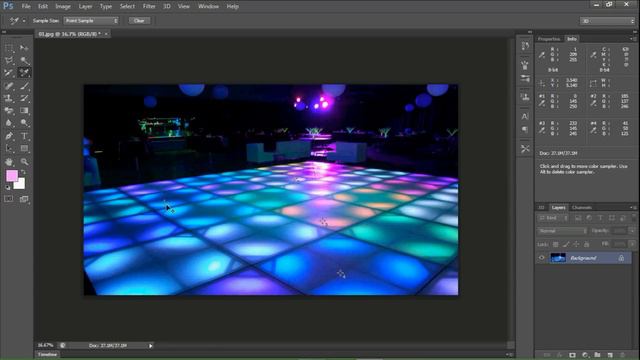Screen dimensions: 640x360
Task: Open the File menu
Action: pos(26,6)
